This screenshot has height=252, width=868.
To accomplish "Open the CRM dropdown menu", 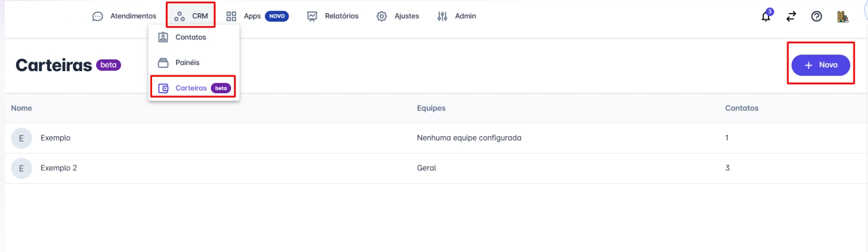I will [191, 16].
